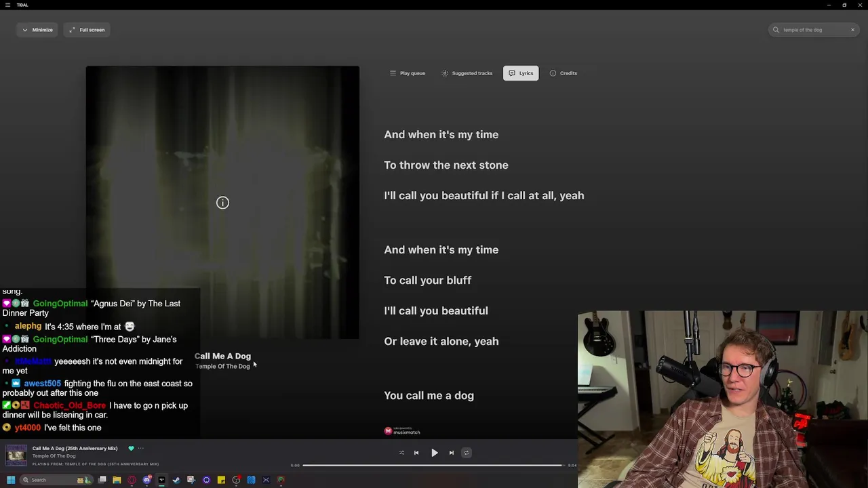Open Opera browser from taskbar

coord(132,480)
